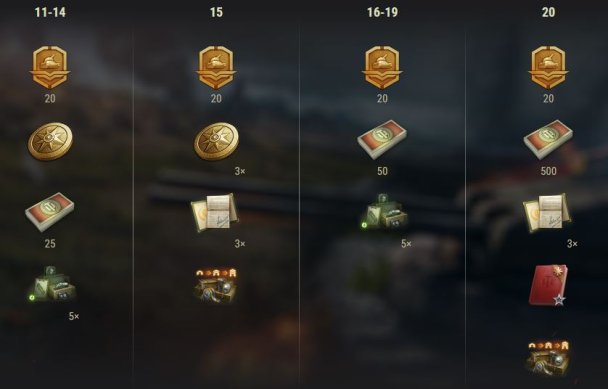Click the gold badge under stage 15
The image size is (608, 389).
pyautogui.click(x=216, y=68)
